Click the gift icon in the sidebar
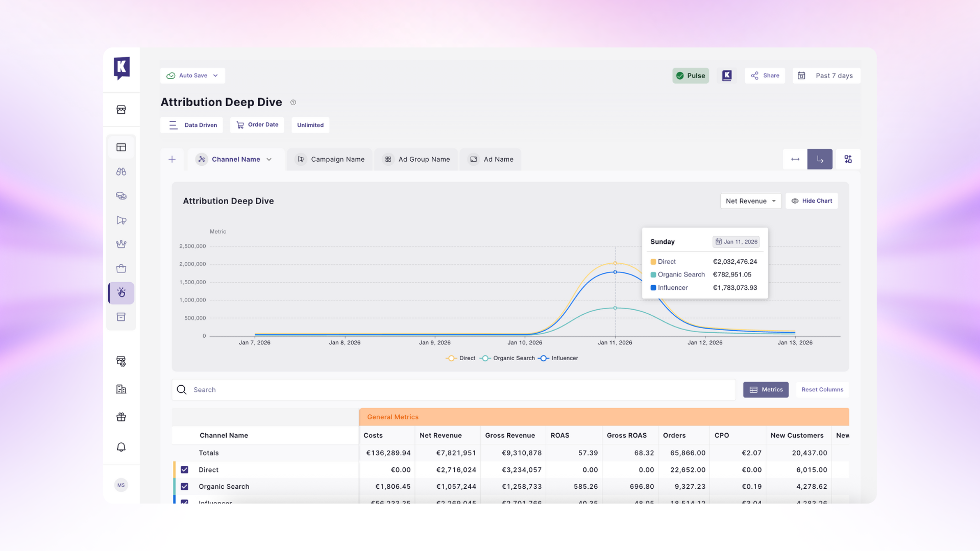This screenshot has height=551, width=980. [x=121, y=417]
